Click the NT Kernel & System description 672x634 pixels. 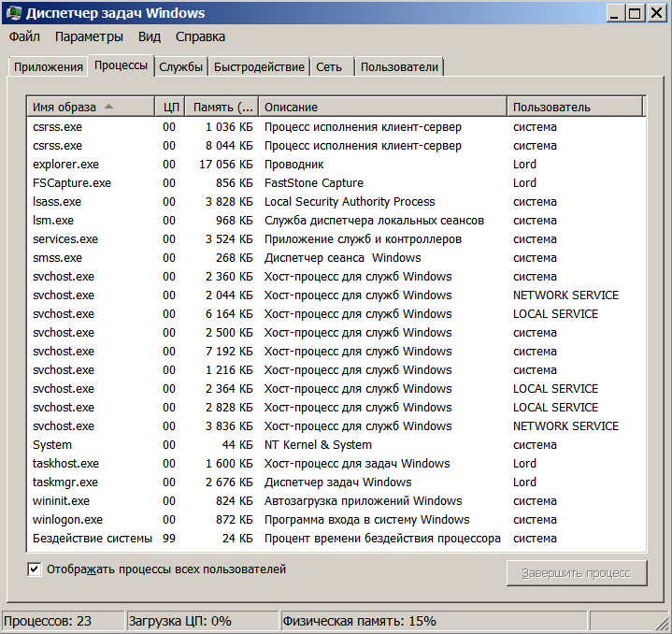click(x=318, y=445)
